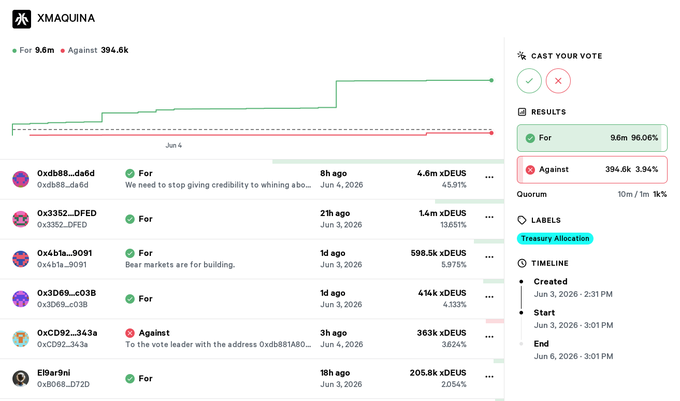Click the '598.5k xDEUS' voting power value
The height and width of the screenshot is (401, 680).
click(438, 253)
